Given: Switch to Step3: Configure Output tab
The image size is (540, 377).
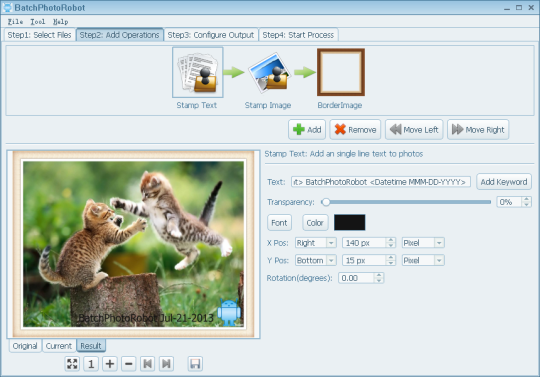Looking at the screenshot, I should click(x=211, y=35).
